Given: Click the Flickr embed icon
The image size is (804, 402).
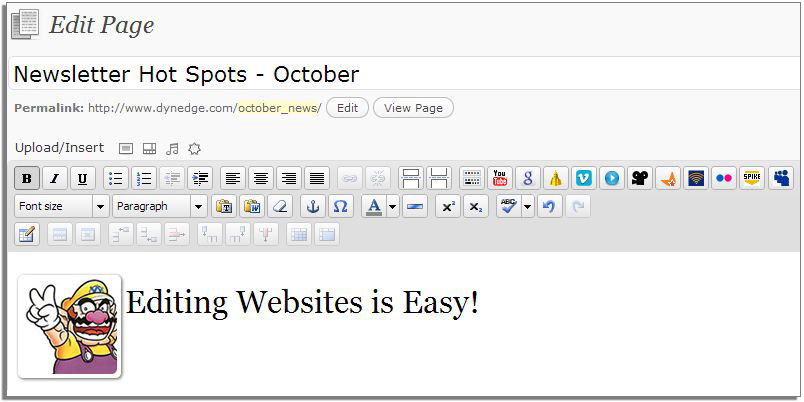Looking at the screenshot, I should coord(724,179).
